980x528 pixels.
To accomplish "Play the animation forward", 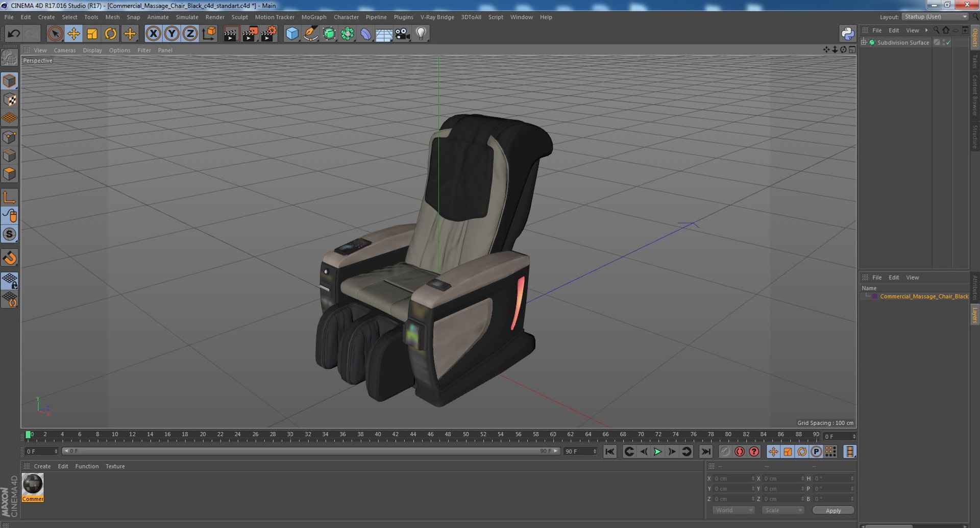I will click(657, 451).
